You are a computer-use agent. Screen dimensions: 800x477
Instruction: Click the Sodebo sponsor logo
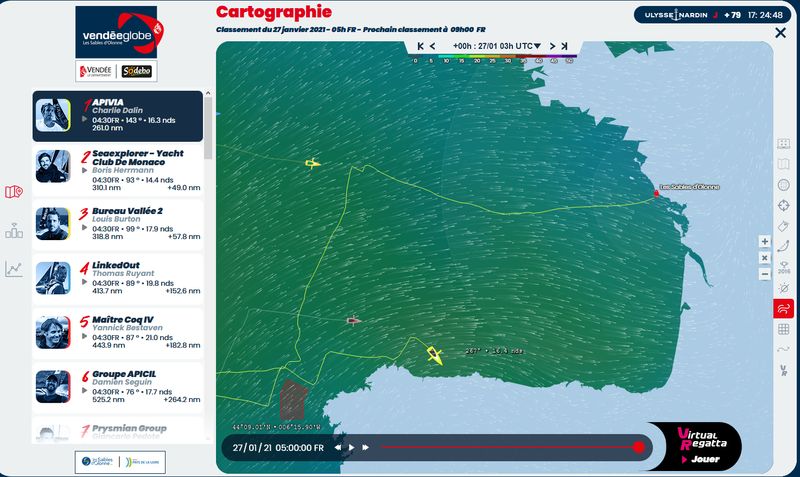coord(136,71)
